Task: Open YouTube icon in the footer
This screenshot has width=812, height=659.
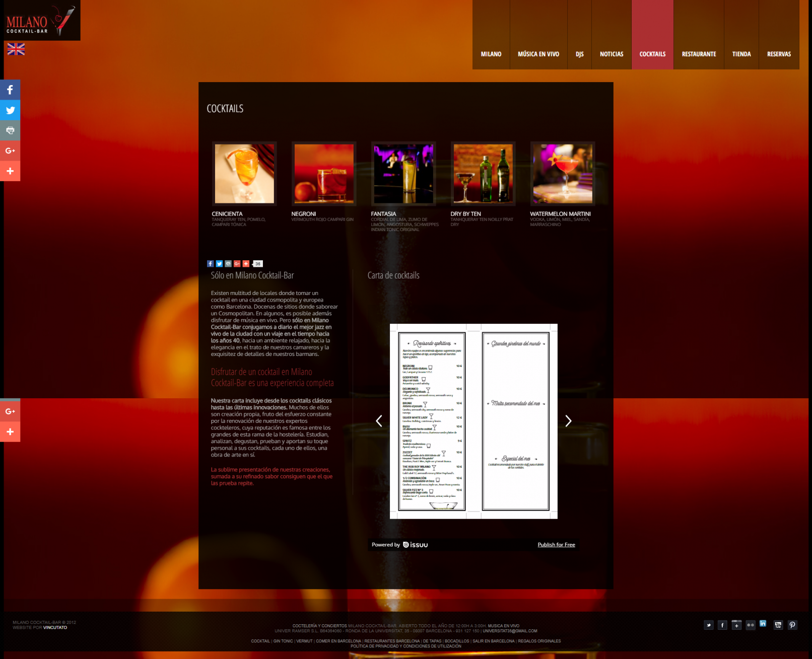Action: coord(778,625)
